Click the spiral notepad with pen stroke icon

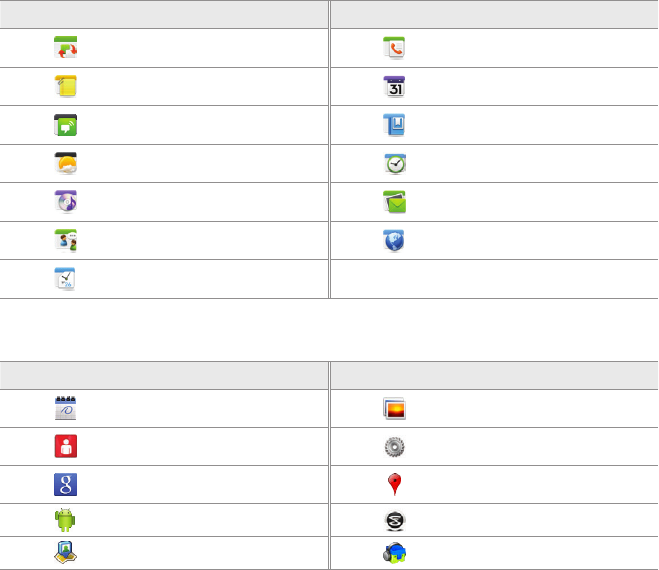[x=66, y=407]
